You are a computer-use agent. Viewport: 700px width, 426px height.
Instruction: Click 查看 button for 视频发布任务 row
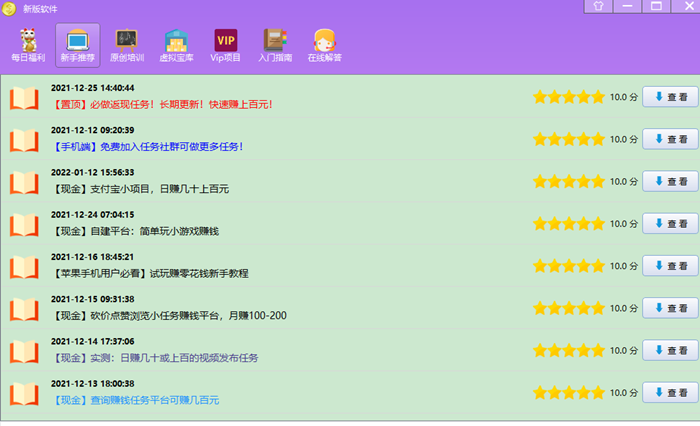point(671,351)
